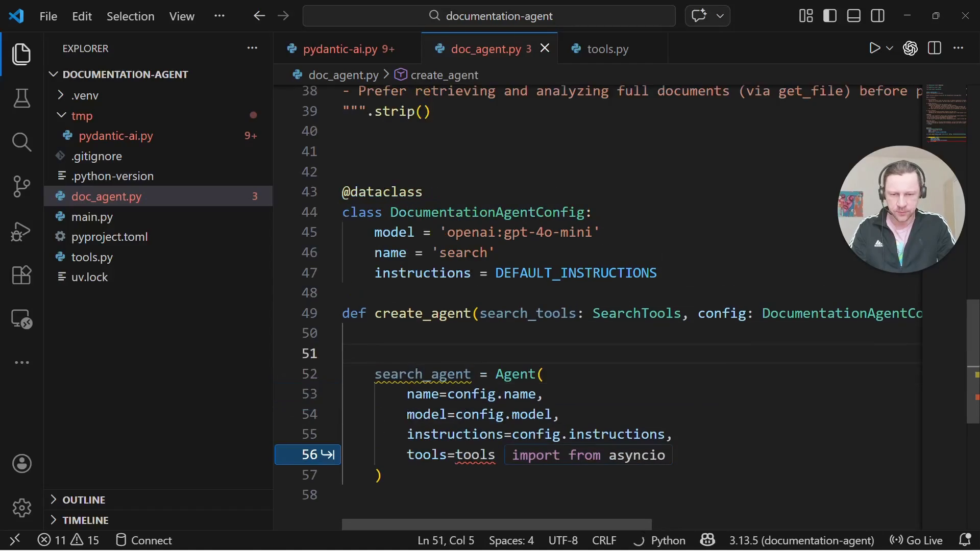Open Manage settings gear
This screenshot has height=551, width=980.
[21, 508]
